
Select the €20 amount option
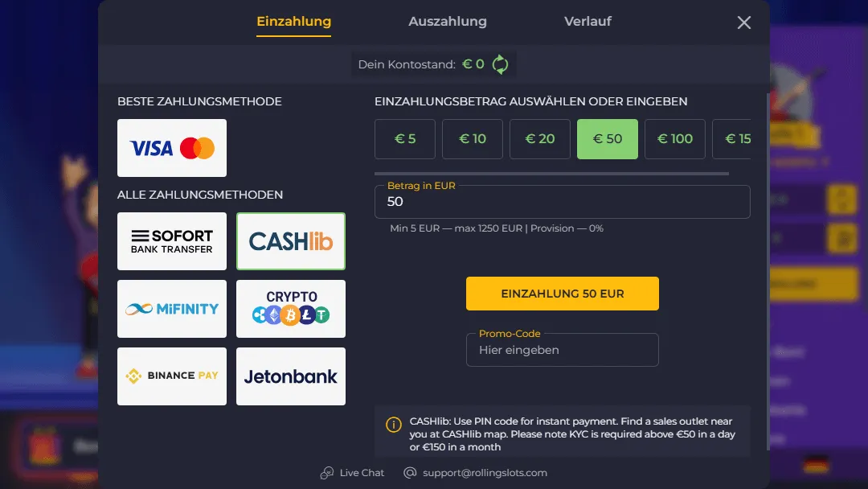point(539,138)
